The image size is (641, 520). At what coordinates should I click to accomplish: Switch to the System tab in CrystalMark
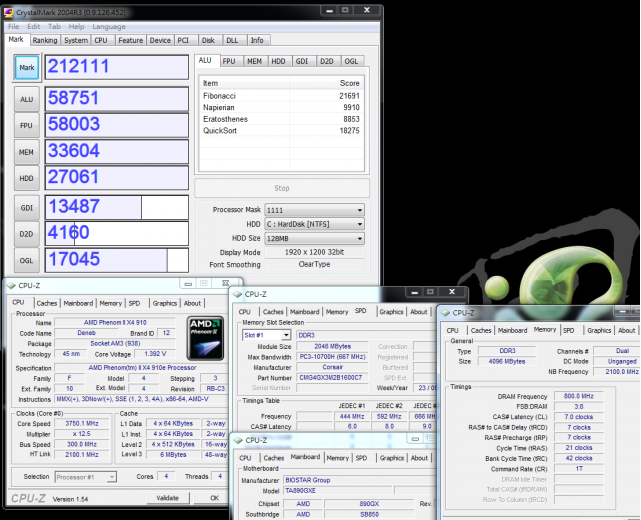pyautogui.click(x=76, y=40)
